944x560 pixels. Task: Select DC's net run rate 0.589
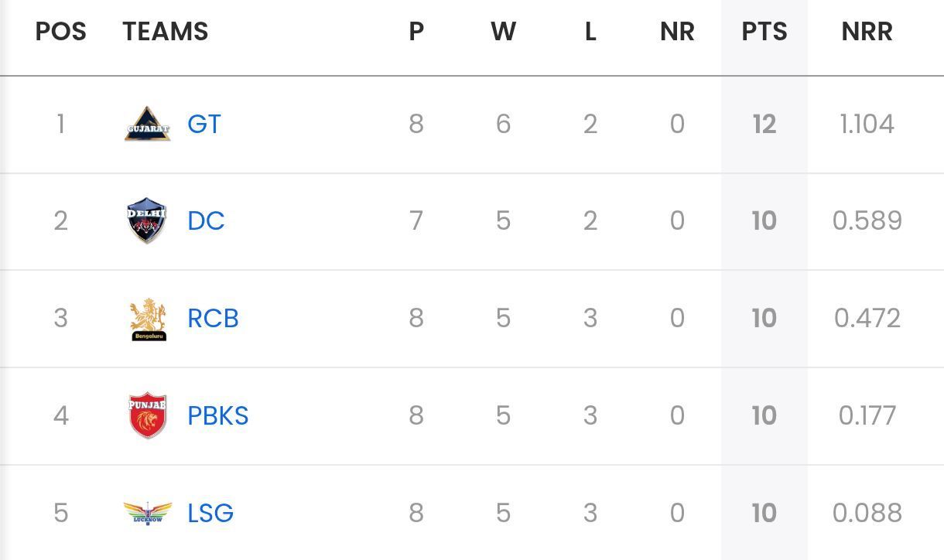coord(867,221)
